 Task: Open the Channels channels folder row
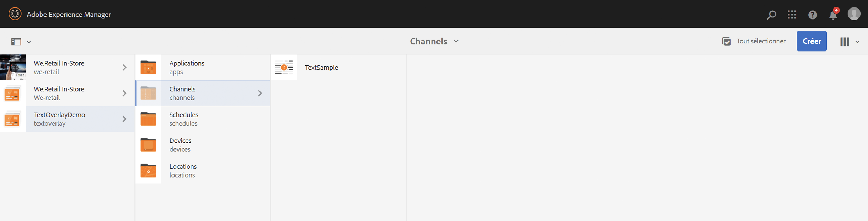[203, 93]
